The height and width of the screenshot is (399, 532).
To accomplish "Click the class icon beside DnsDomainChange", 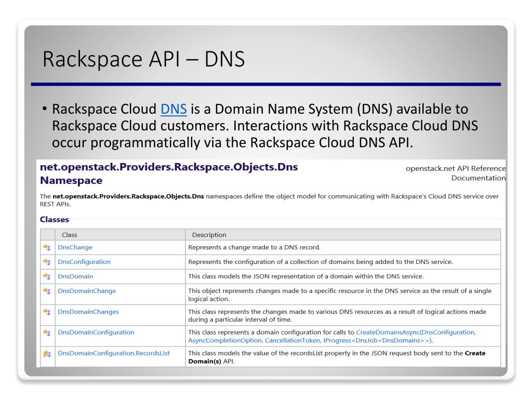I will 47,291.
